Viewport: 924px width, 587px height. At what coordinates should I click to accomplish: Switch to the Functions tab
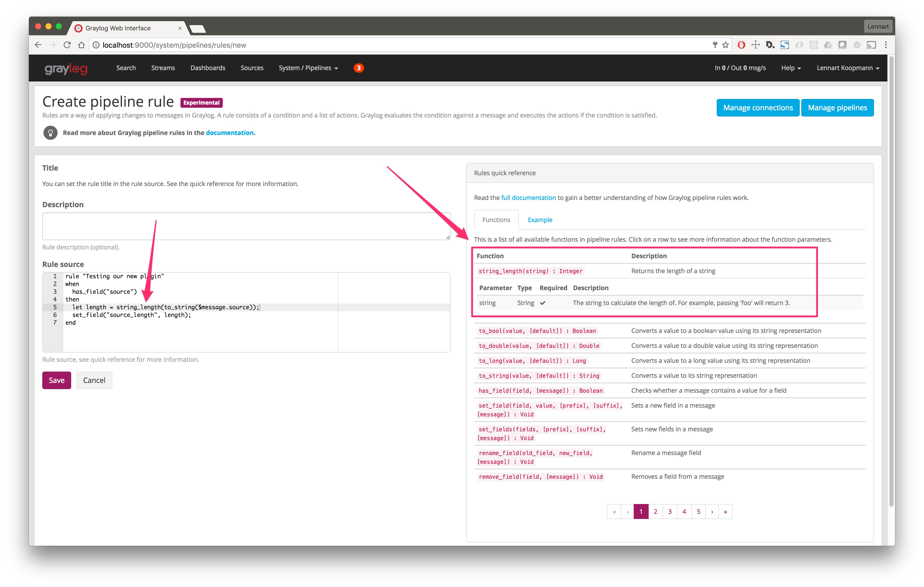(496, 220)
